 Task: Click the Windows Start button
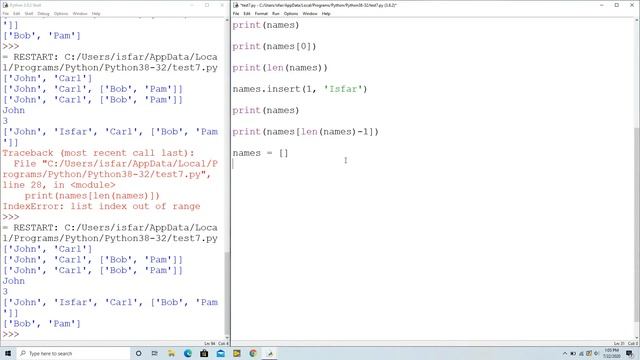8,353
